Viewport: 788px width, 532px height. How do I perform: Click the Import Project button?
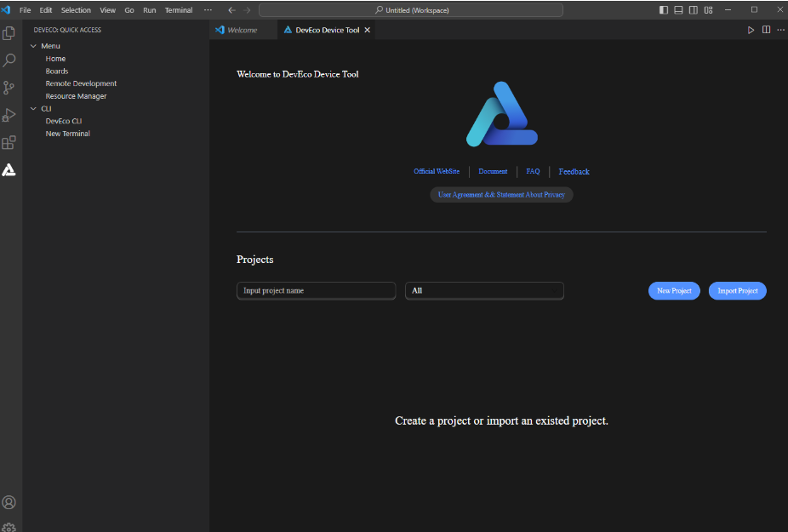tap(737, 290)
